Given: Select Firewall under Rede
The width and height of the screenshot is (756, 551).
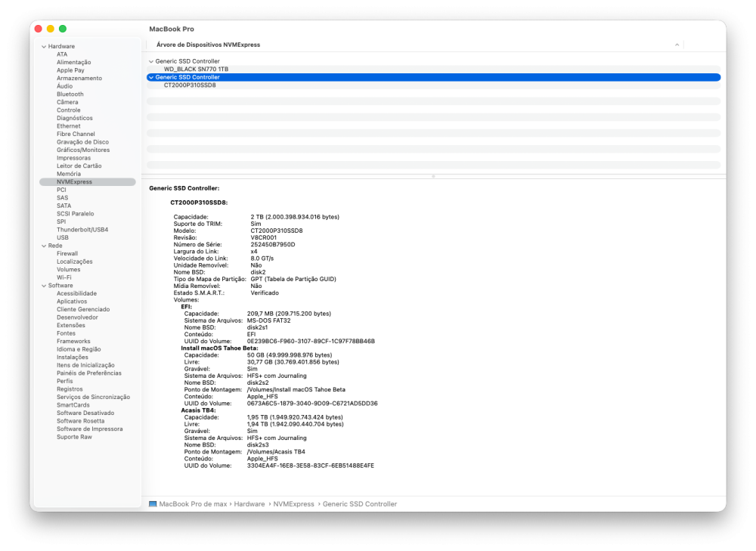Looking at the screenshot, I should (67, 253).
